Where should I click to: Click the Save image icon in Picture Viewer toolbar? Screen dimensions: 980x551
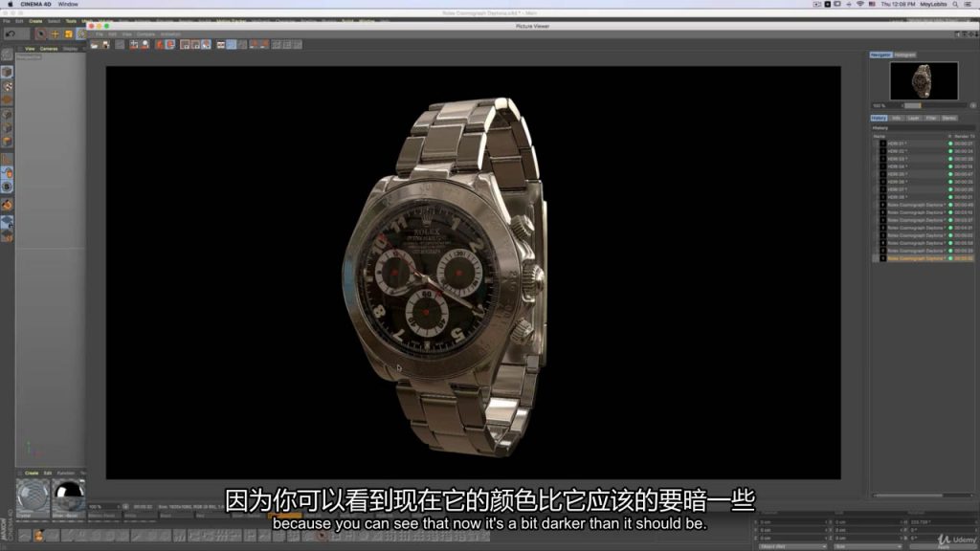tap(105, 44)
